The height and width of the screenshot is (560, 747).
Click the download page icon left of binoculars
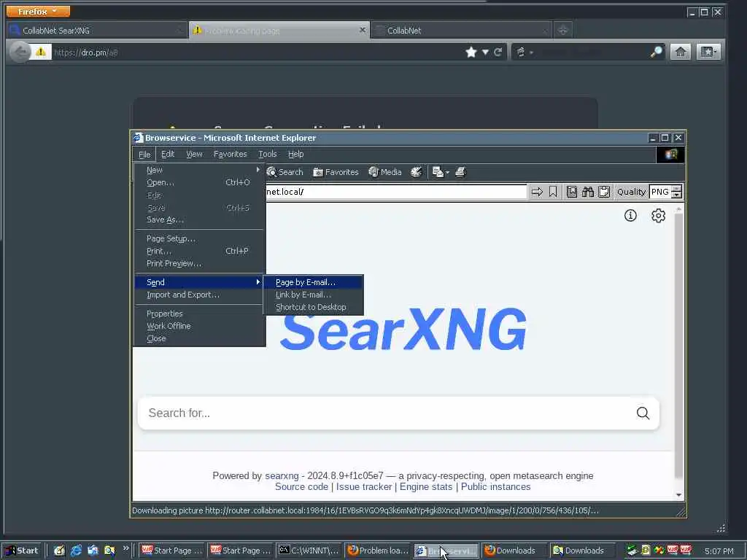click(572, 192)
